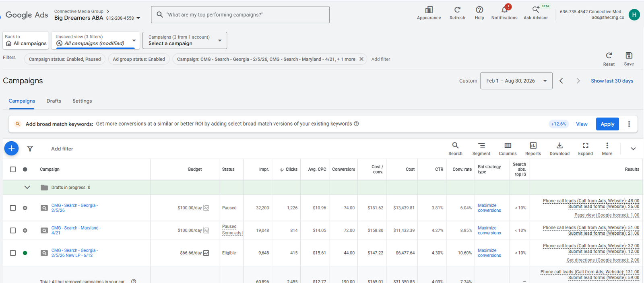Check the Georgia New LP 6/12 row checkbox
Viewport: 644px width, 283px height.
13,253
